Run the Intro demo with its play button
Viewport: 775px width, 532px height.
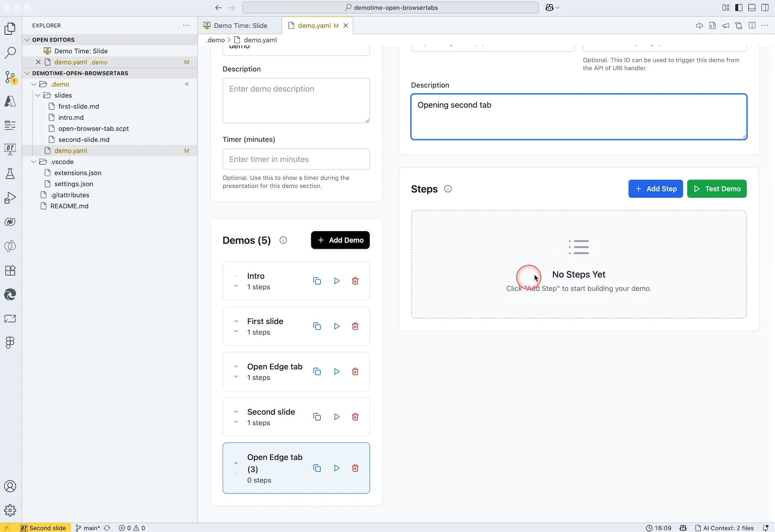point(337,281)
